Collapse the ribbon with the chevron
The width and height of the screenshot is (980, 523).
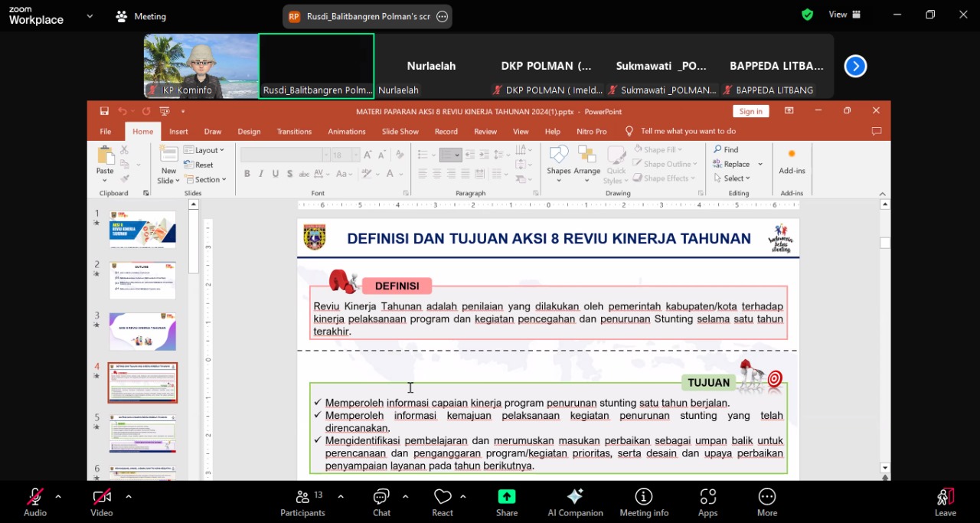click(882, 194)
